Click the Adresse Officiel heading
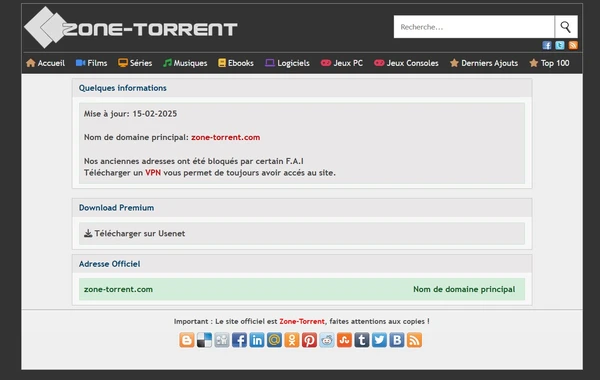This screenshot has width=600, height=380. [x=109, y=264]
